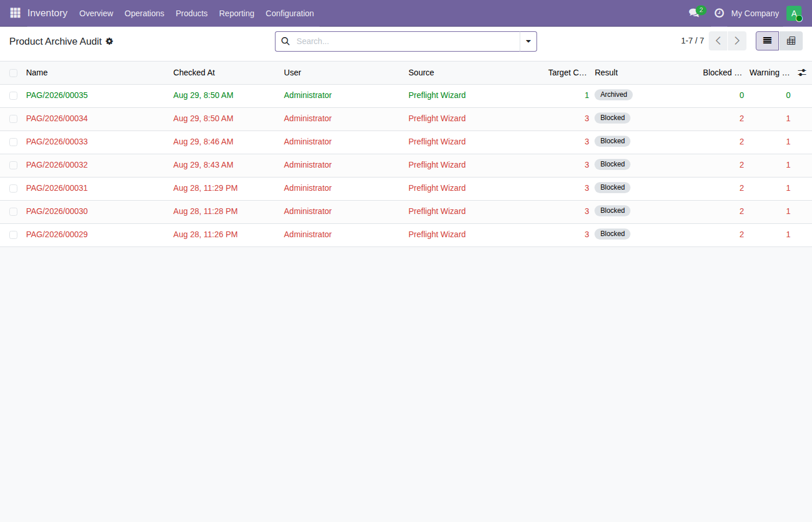Open the Products menu
812x522 pixels.
191,13
